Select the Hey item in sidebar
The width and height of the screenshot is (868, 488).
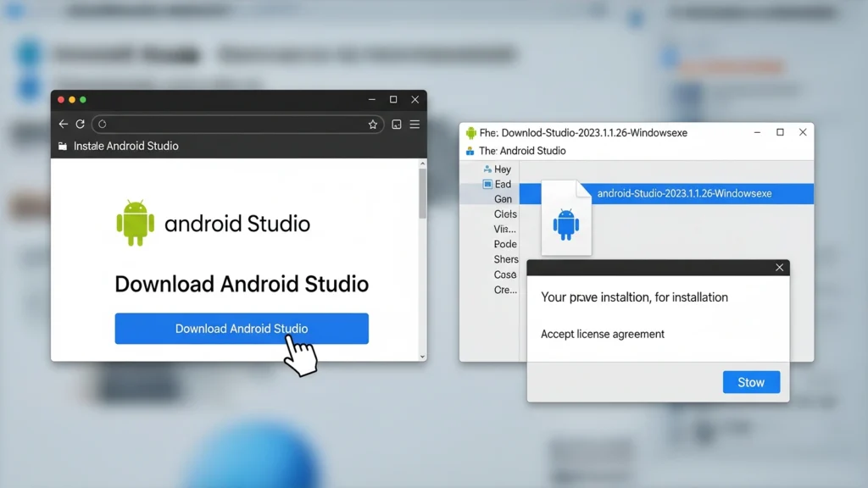502,169
